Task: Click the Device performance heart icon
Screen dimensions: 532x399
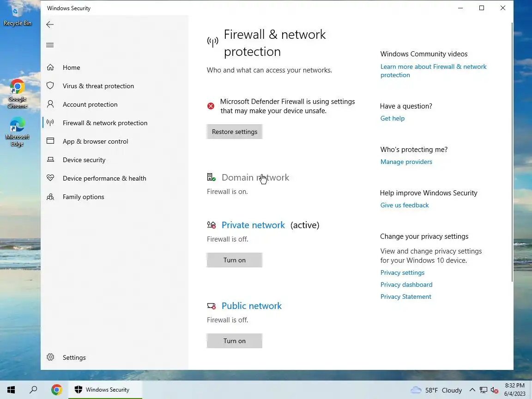Action: click(50, 178)
